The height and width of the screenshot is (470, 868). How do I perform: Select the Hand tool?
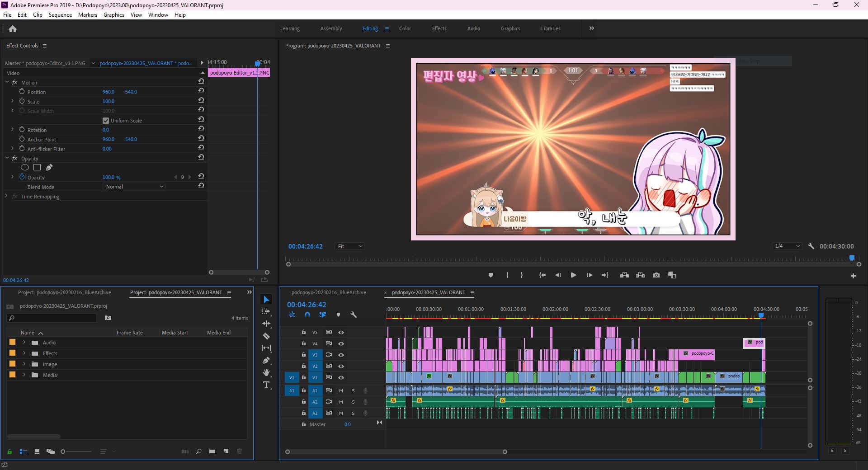(266, 372)
